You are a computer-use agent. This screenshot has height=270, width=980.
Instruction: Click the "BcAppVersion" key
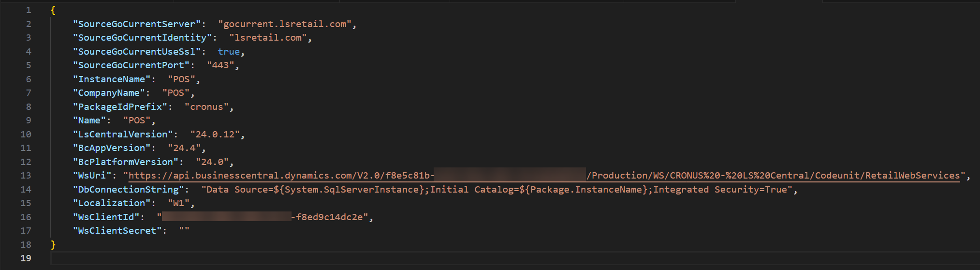[111, 148]
